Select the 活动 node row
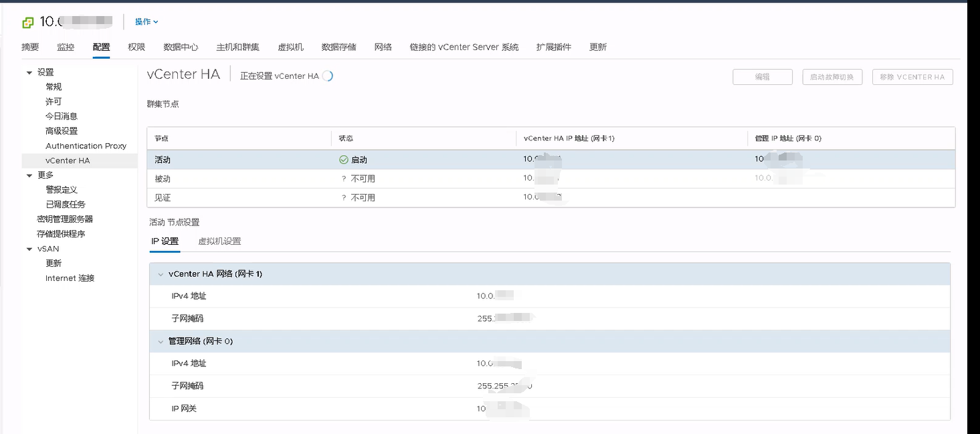 point(201,159)
